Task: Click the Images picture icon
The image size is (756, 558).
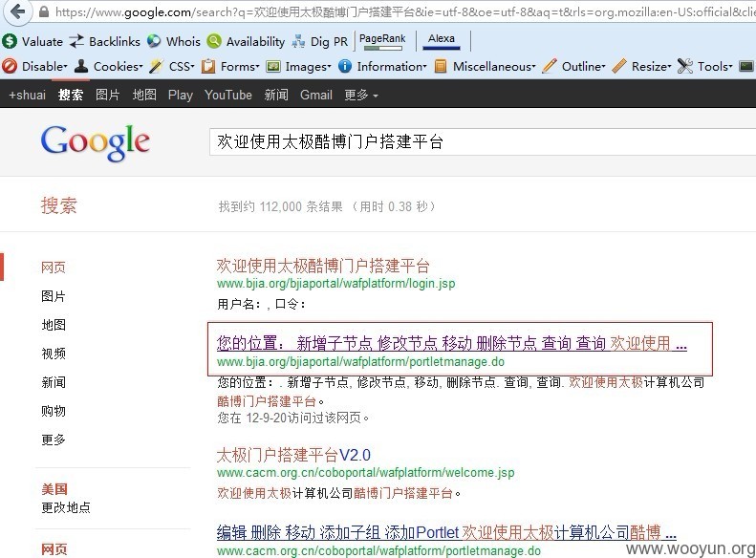Action: (273, 66)
